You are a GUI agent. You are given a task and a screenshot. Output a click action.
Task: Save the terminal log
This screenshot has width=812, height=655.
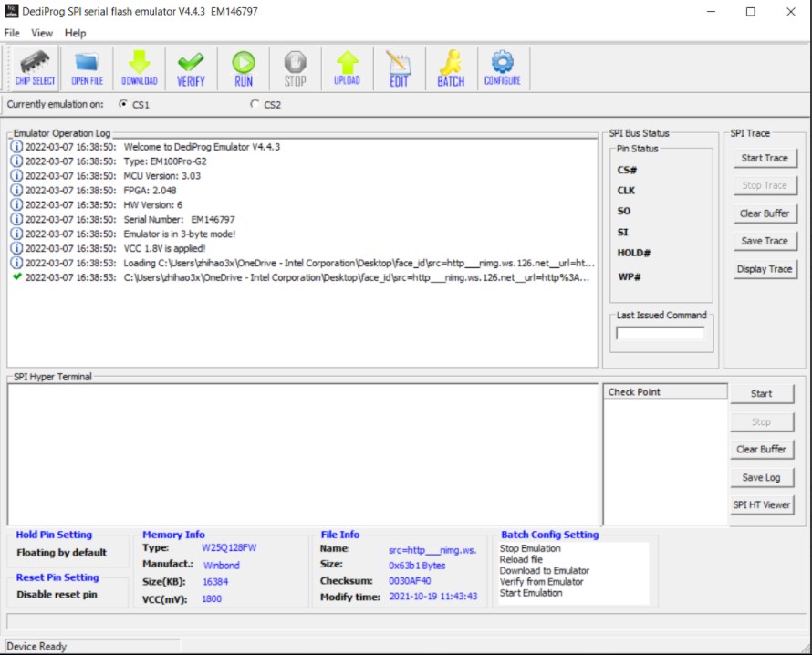(763, 477)
